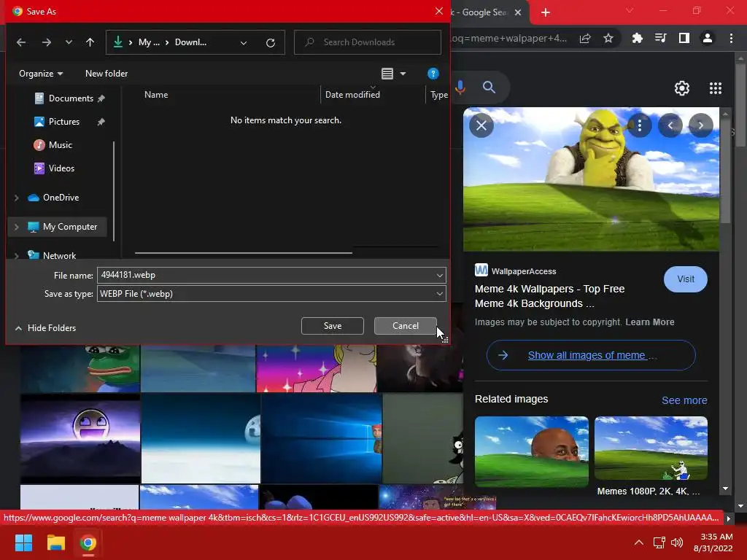Screen dimensions: 747x560
Task: Open Chrome media control icon
Action: click(661, 38)
